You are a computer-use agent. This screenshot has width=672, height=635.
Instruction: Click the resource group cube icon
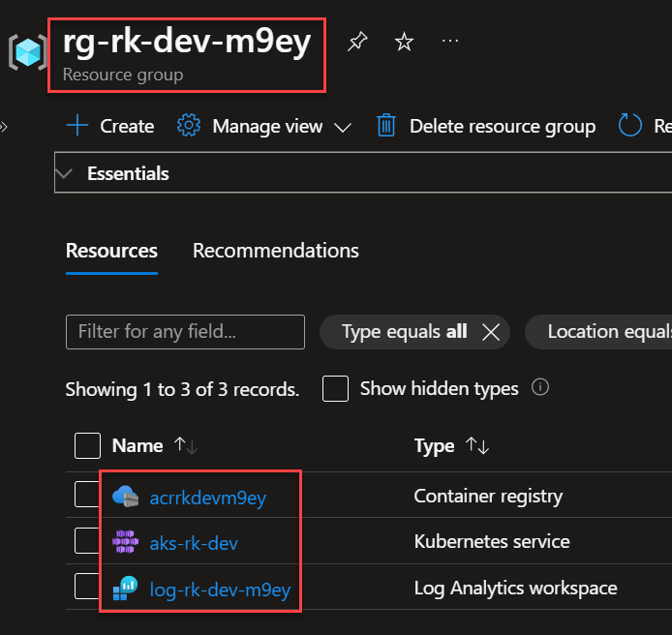[27, 51]
